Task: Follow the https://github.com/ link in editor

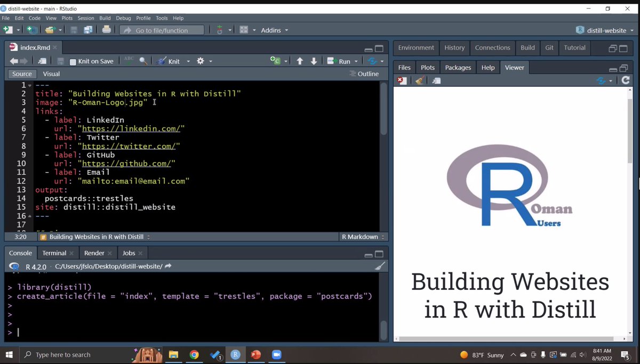Action: 126,164
